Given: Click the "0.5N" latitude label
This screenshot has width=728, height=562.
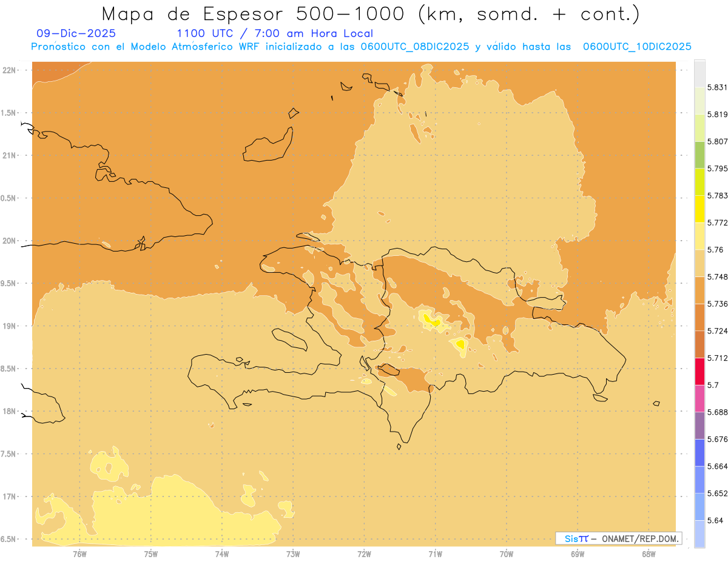Looking at the screenshot, I should click(9, 198).
